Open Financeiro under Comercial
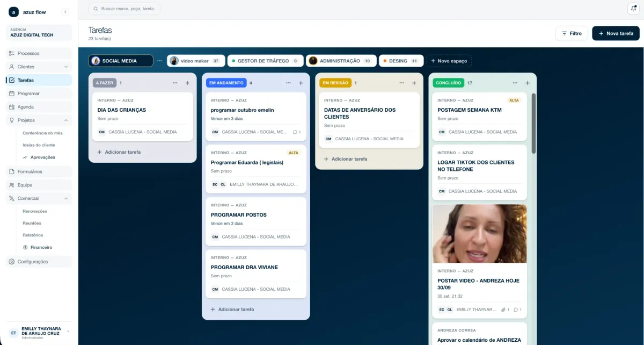The height and width of the screenshot is (345, 644). 42,247
